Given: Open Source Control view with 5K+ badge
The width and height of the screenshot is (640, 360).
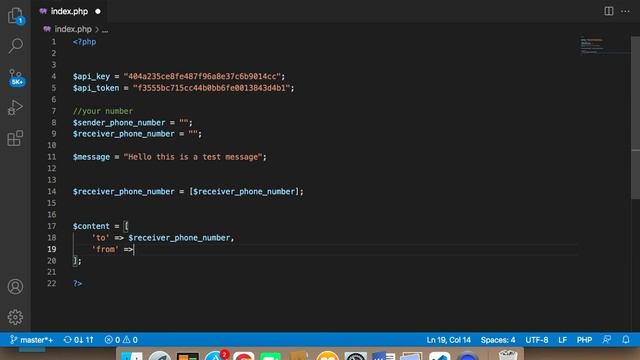Looking at the screenshot, I should [x=16, y=77].
